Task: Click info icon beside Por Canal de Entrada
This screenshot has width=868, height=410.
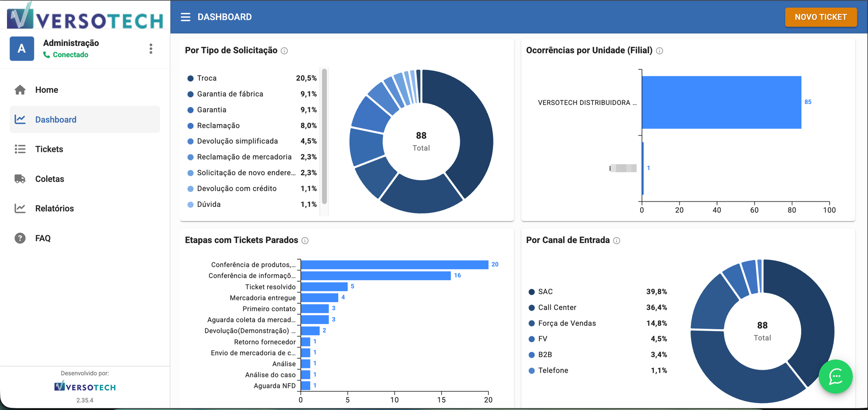Action: pyautogui.click(x=617, y=240)
